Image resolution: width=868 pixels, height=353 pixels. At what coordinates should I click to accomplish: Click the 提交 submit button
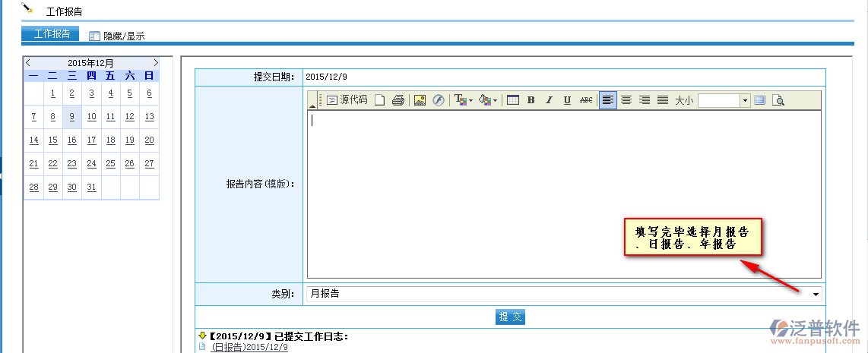(x=510, y=317)
